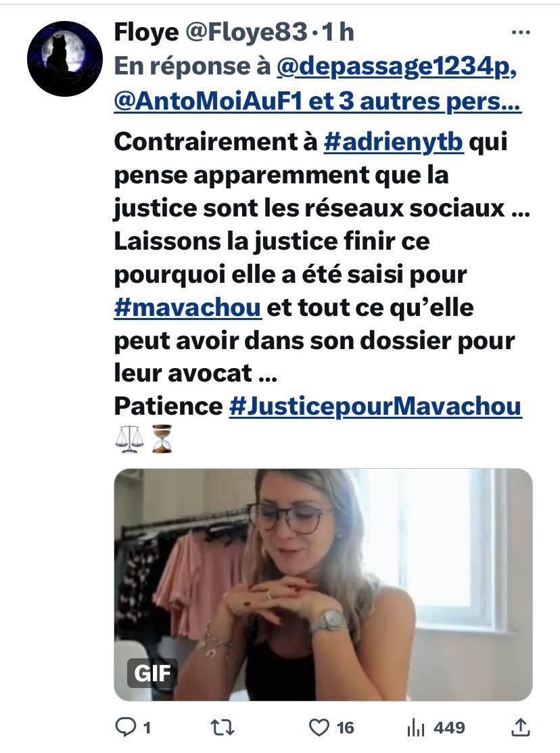Open the #JusticepourMavachou hashtag
The width and height of the screenshot is (560, 753).
pos(375,407)
